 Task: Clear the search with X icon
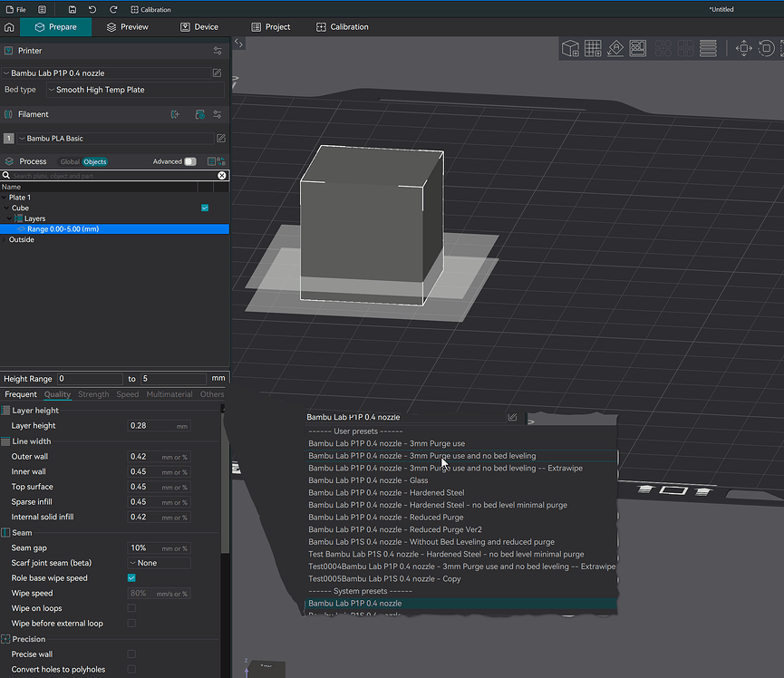222,176
